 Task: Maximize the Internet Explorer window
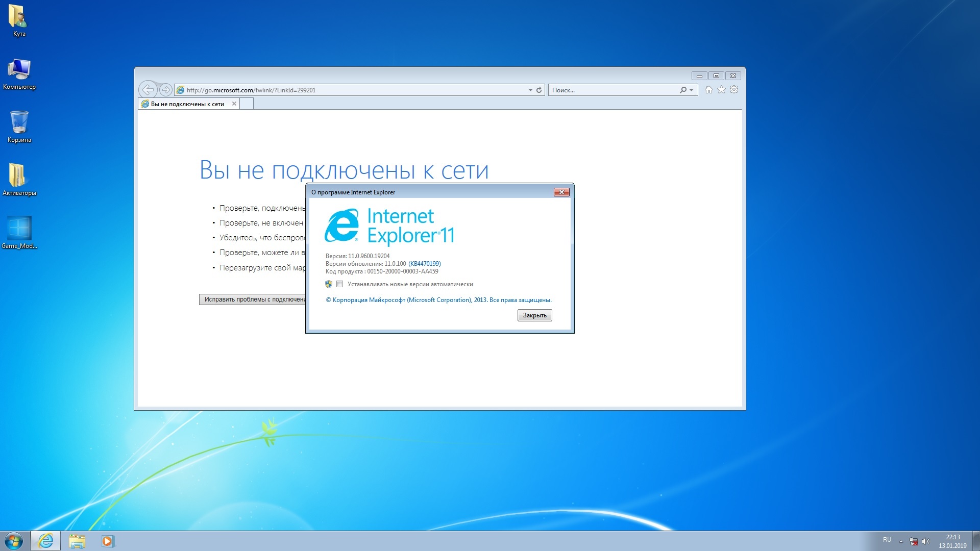click(x=716, y=76)
